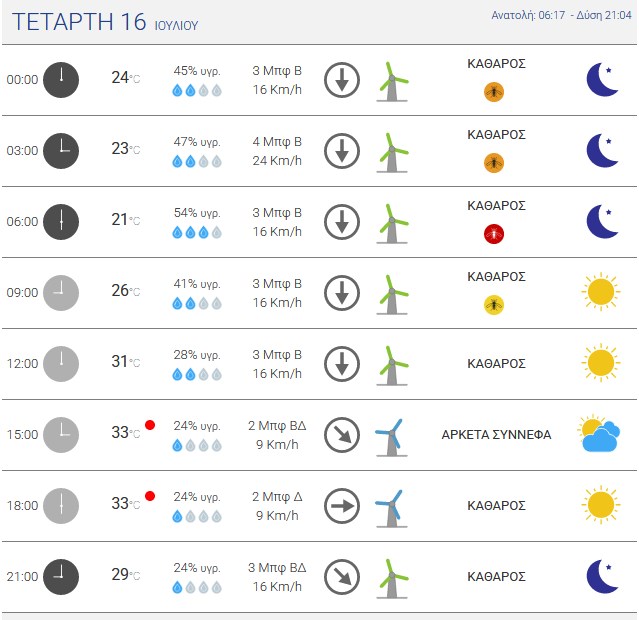Click the diagonal wind arrow at 15:00
Viewport: 639px width, 620px height.
pos(342,435)
